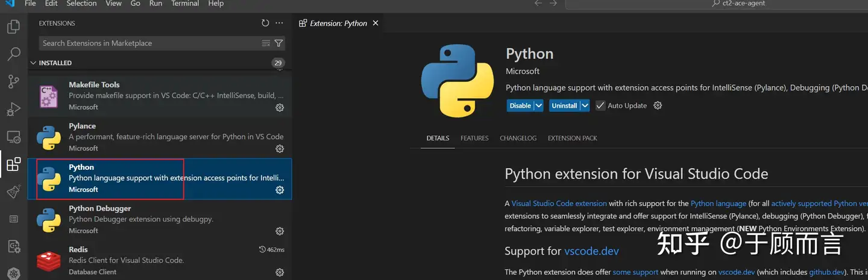Switch to the EXTENSION PACK tab
Screen dimensions: 868x280
[573, 138]
